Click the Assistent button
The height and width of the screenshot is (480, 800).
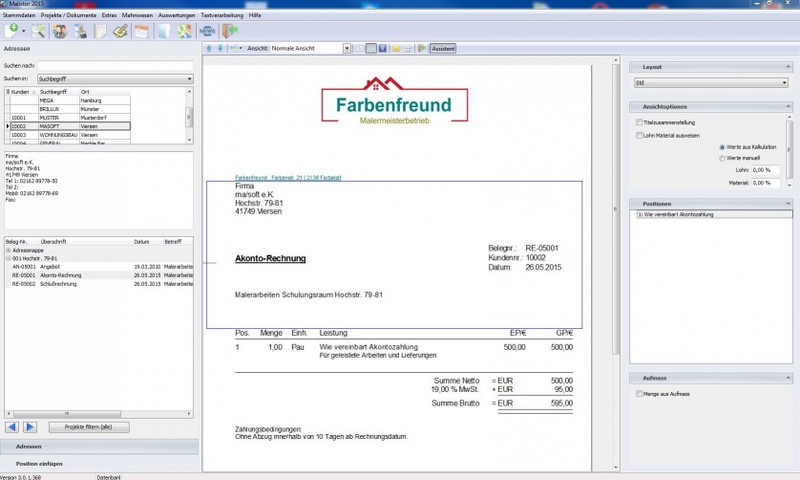443,48
